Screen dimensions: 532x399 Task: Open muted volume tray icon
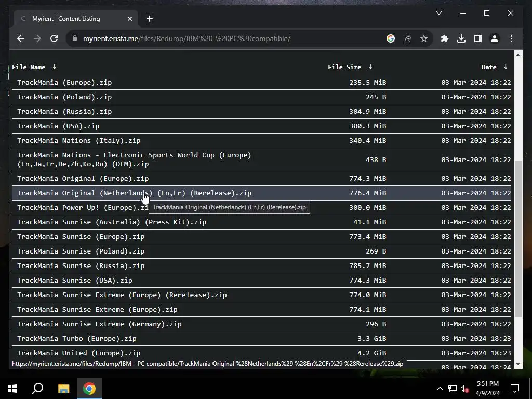click(x=464, y=389)
